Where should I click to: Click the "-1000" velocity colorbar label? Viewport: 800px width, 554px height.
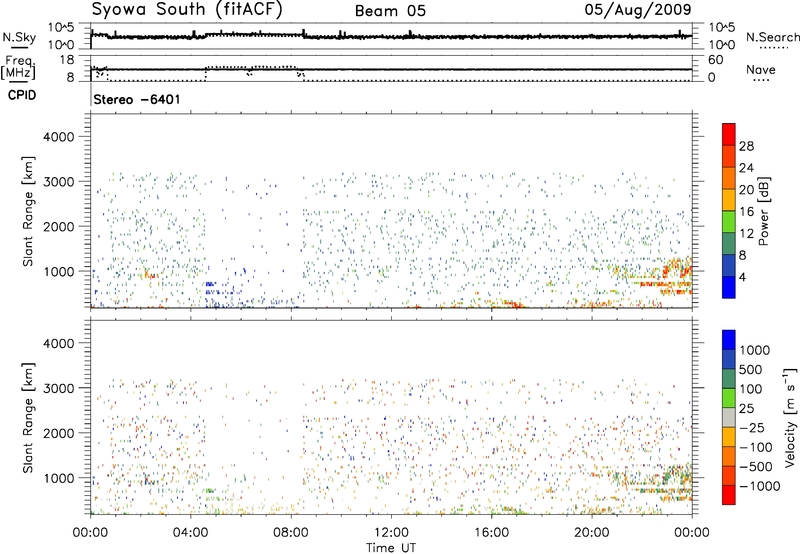coord(760,486)
